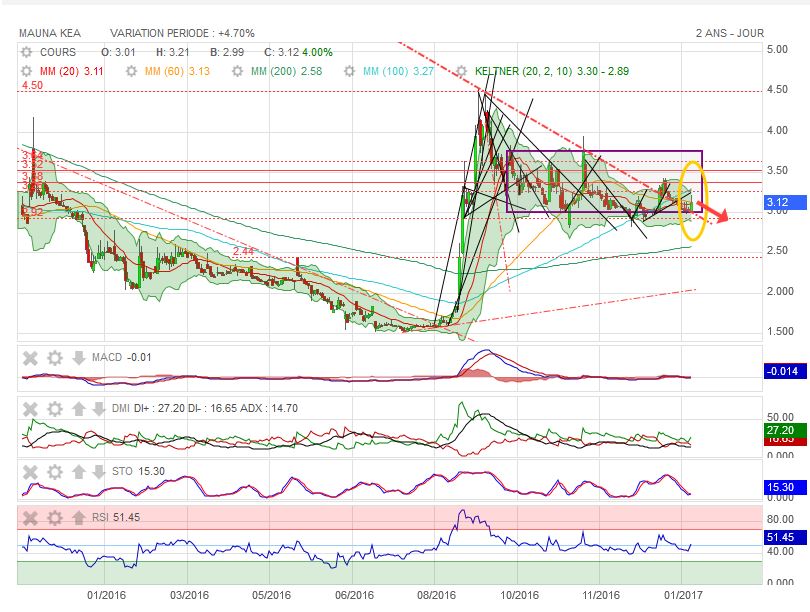The image size is (810, 612).
Task: Move the RSI panel up
Action: [78, 518]
